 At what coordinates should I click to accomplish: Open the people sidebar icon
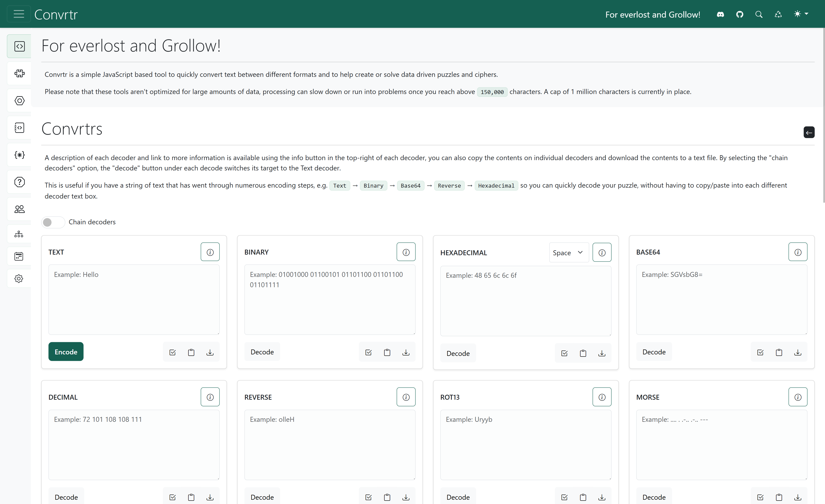[19, 209]
